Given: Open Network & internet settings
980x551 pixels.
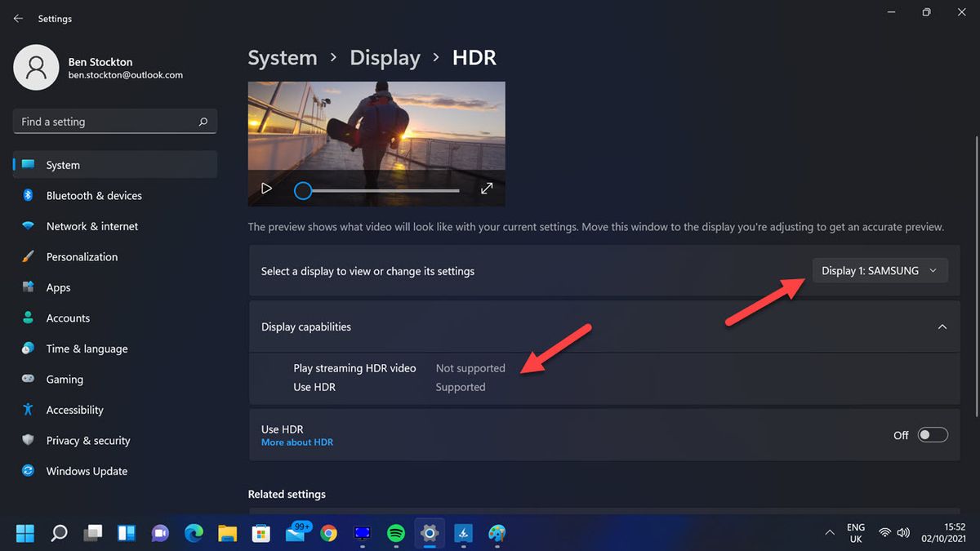Looking at the screenshot, I should coord(91,226).
